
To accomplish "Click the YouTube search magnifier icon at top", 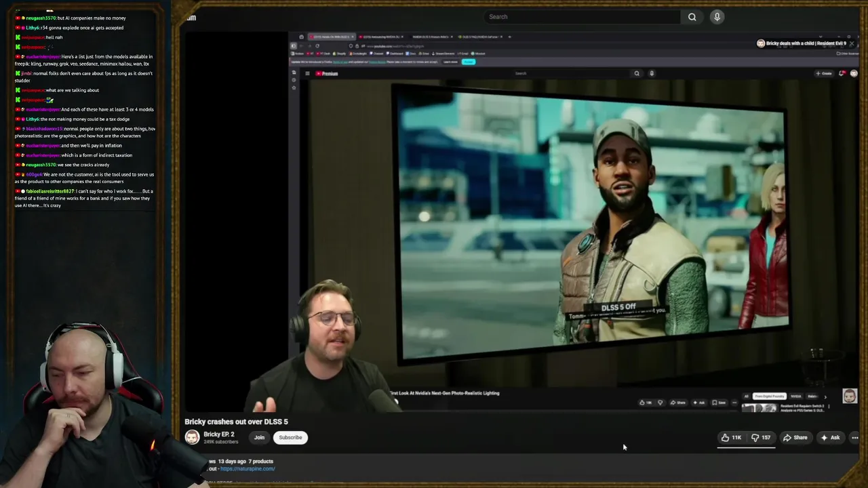I will click(692, 17).
